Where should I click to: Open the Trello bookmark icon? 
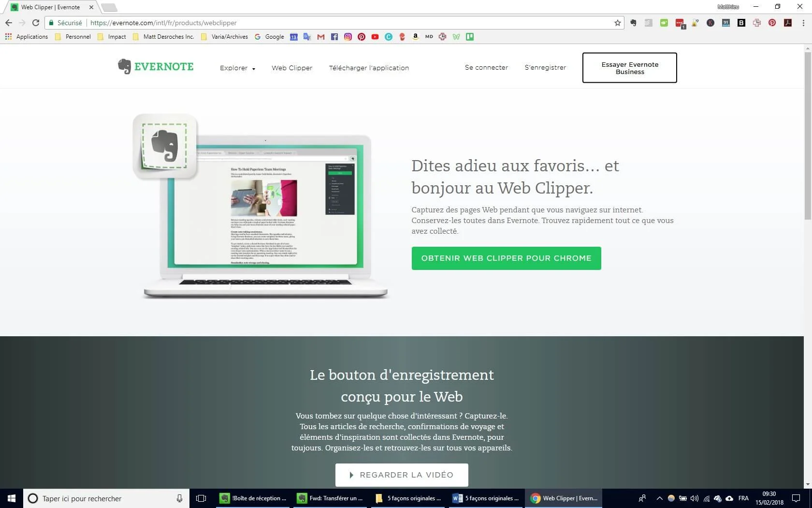tap(470, 37)
